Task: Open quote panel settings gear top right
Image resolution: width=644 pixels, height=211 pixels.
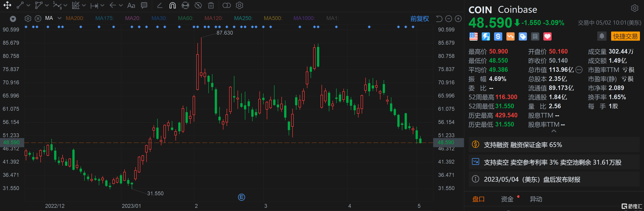Action: tap(634, 8)
